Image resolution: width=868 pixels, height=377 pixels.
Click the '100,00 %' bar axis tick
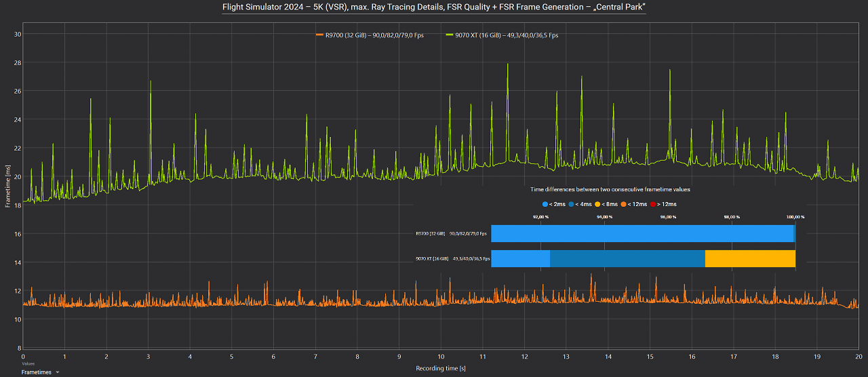coord(795,217)
